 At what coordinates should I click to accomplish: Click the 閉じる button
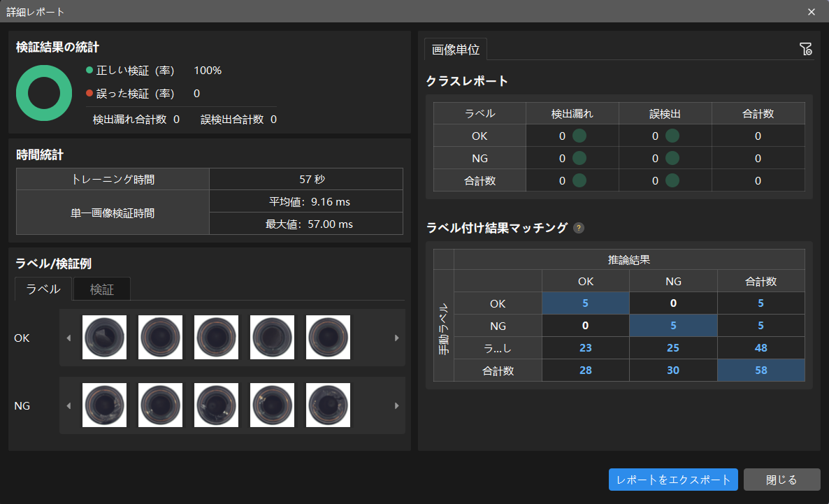781,480
